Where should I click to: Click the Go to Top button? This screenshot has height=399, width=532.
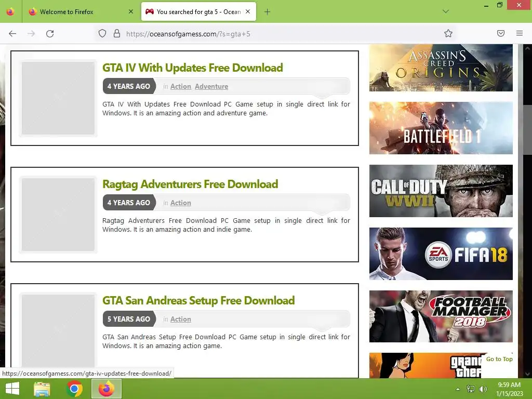tap(499, 359)
